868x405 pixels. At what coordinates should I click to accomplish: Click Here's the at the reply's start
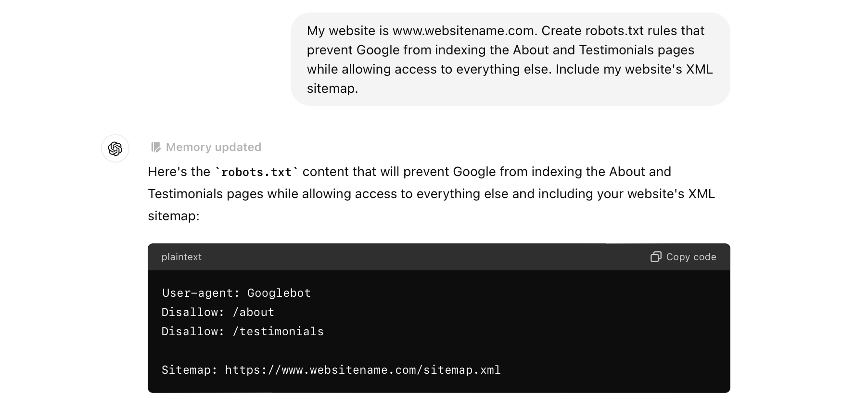point(179,172)
